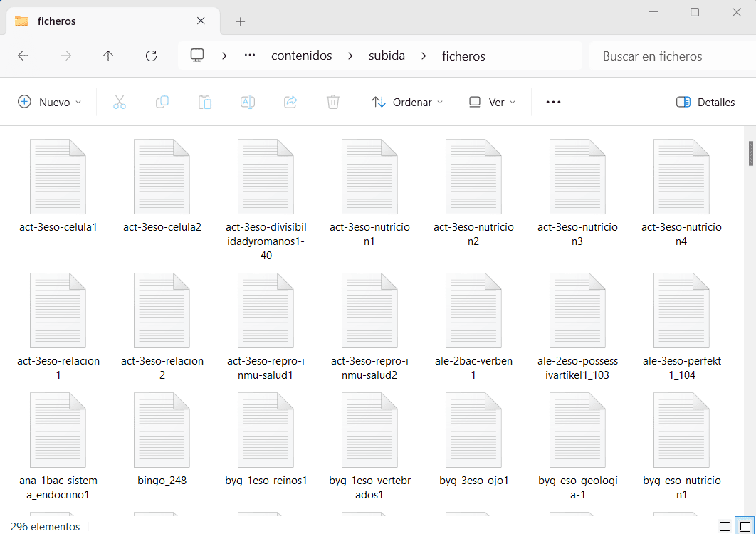This screenshot has height=534, width=756.
Task: Go to the subida folder in breadcrumb
Action: tap(387, 56)
